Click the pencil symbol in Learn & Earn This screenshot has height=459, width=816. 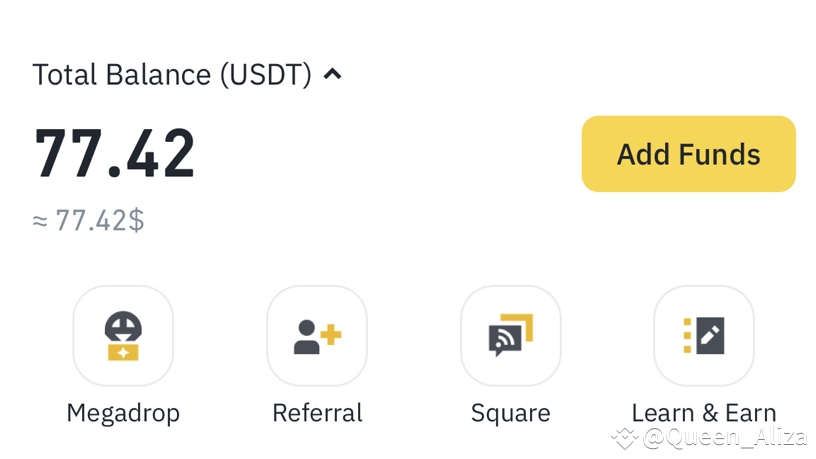[x=710, y=335]
